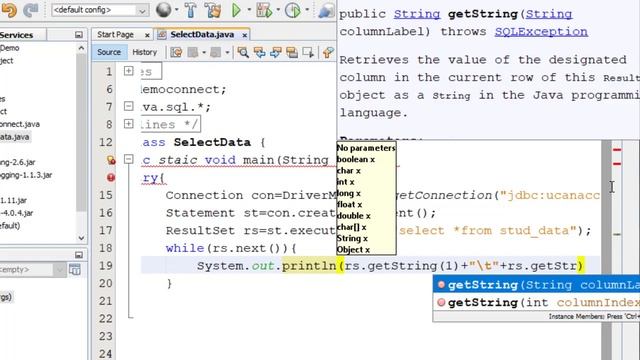Click the 'Object x' entry in the parameter tooltip
Screen dimensions: 640x360
pyautogui.click(x=353, y=250)
